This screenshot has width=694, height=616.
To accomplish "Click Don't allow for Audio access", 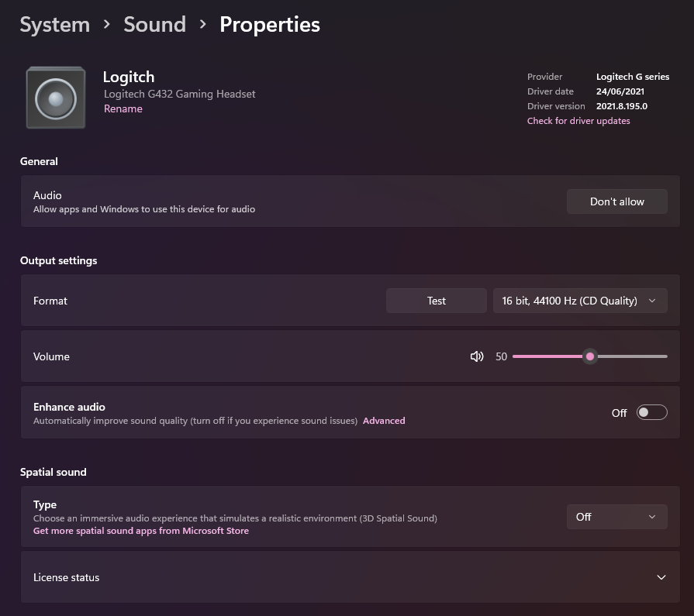I will click(616, 201).
